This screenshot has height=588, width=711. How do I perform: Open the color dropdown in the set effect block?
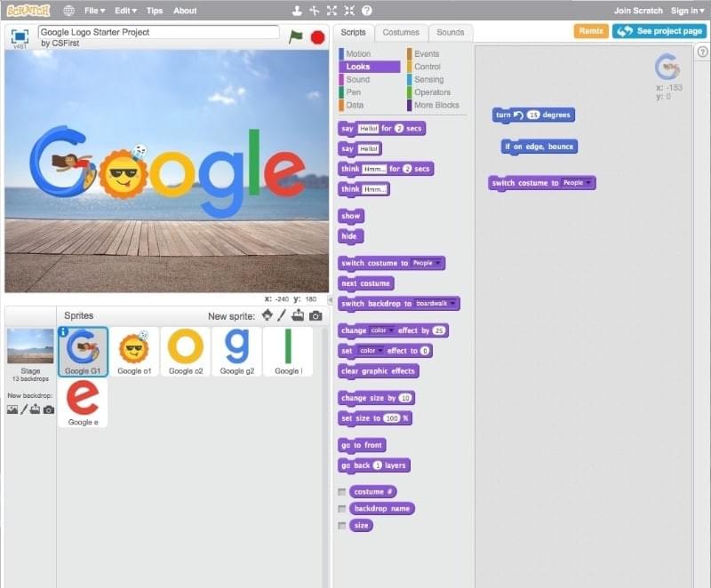[371, 351]
